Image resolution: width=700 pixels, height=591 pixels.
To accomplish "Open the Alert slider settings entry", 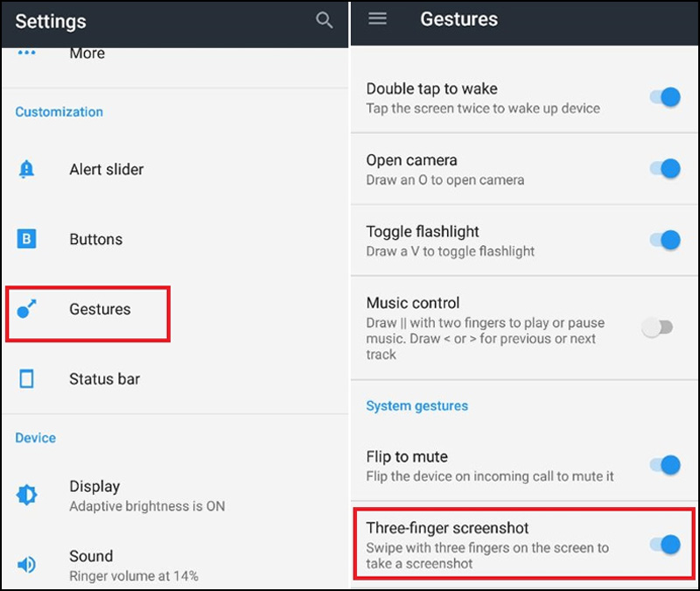I will 107,170.
